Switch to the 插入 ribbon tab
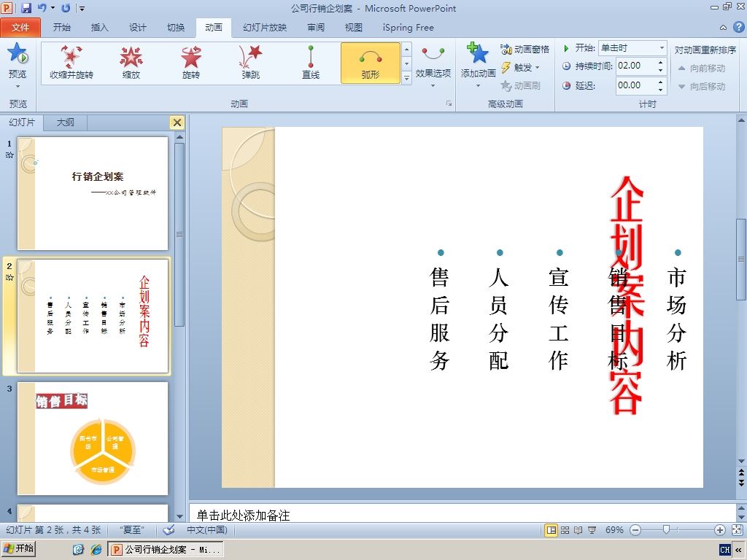 [99, 28]
